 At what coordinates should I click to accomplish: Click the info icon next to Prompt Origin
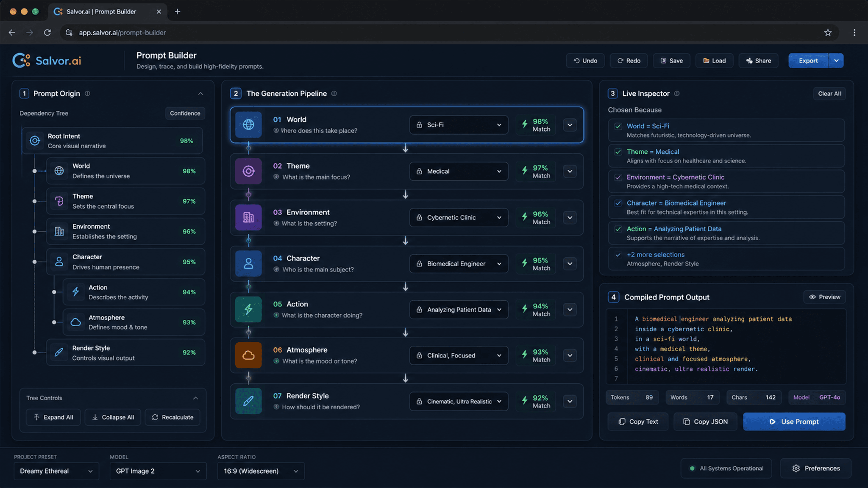87,93
